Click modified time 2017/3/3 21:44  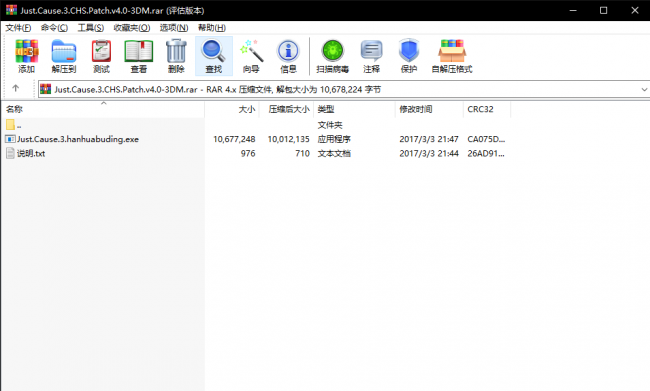[x=429, y=153]
